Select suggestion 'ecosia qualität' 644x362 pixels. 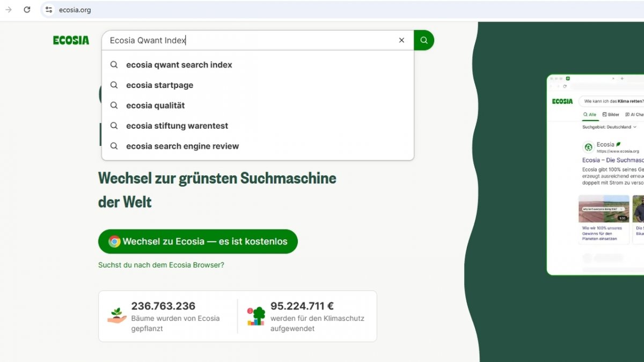(x=258, y=106)
